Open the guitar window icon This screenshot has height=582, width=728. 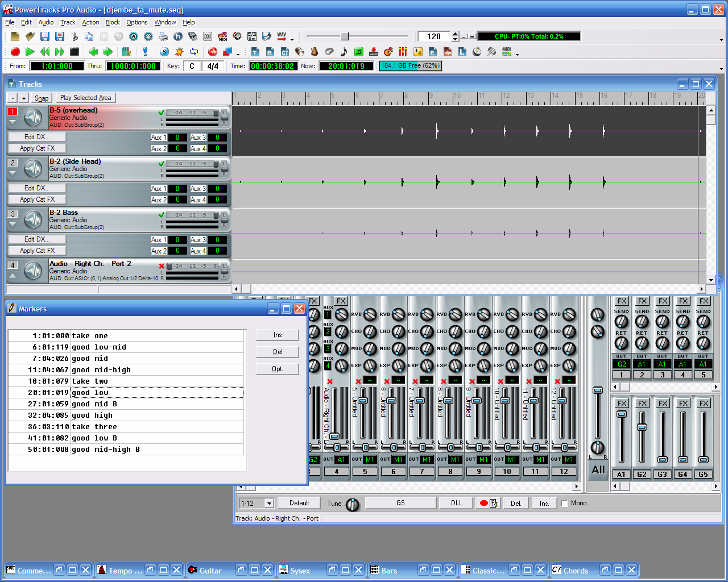[x=388, y=52]
